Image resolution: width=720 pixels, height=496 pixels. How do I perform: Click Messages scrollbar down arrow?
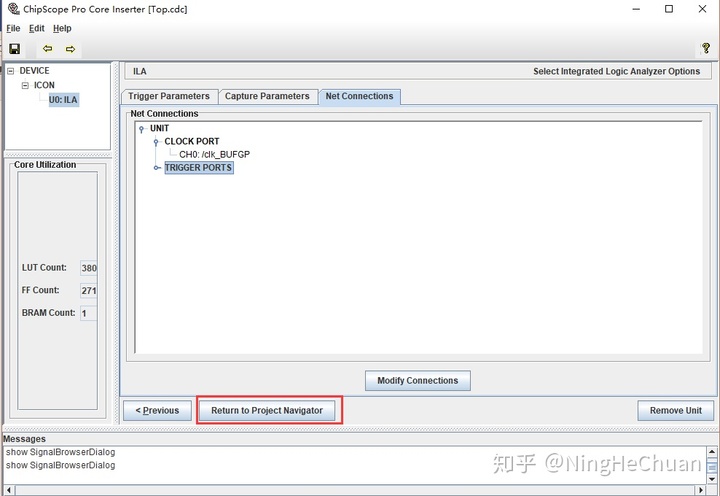[x=712, y=479]
